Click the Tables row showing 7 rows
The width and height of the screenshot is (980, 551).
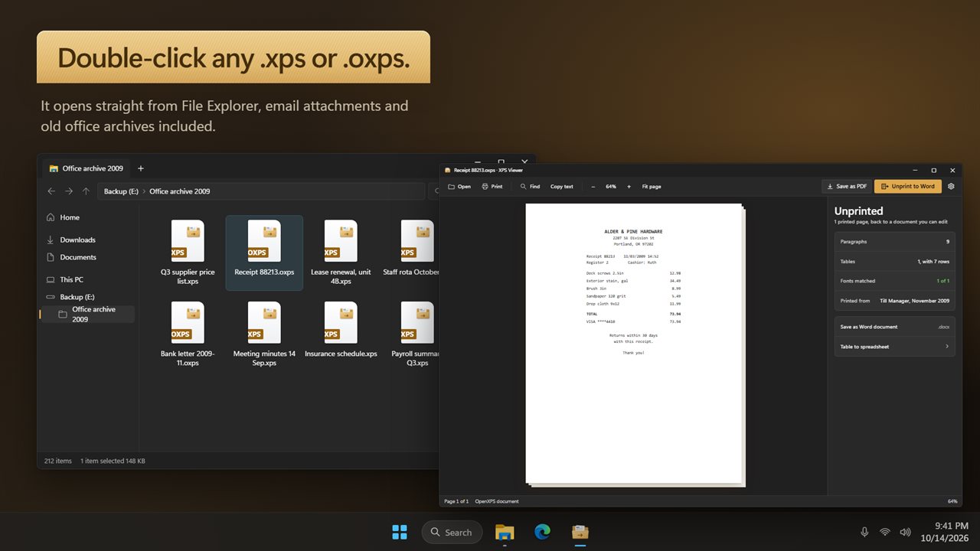895,262
